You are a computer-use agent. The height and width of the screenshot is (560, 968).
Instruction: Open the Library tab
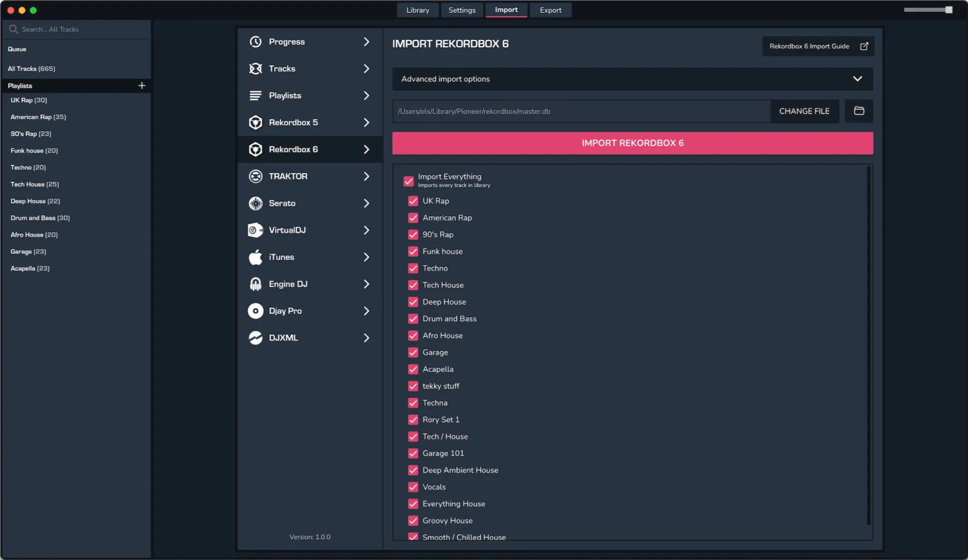pos(417,10)
